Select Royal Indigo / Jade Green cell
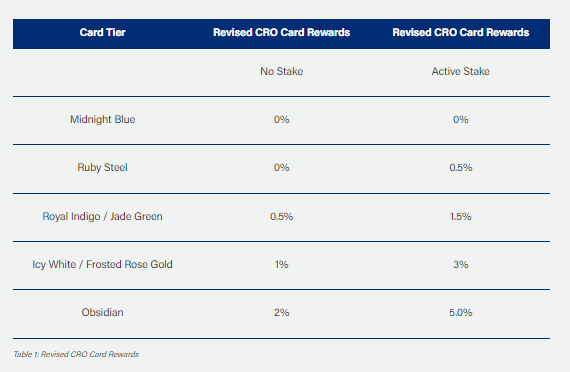The height and width of the screenshot is (372, 570). [x=103, y=216]
